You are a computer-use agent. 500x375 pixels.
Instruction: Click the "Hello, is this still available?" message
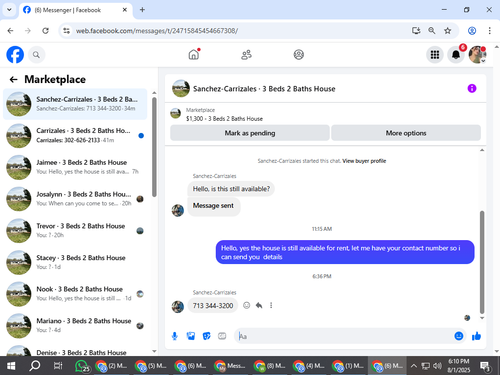231,189
